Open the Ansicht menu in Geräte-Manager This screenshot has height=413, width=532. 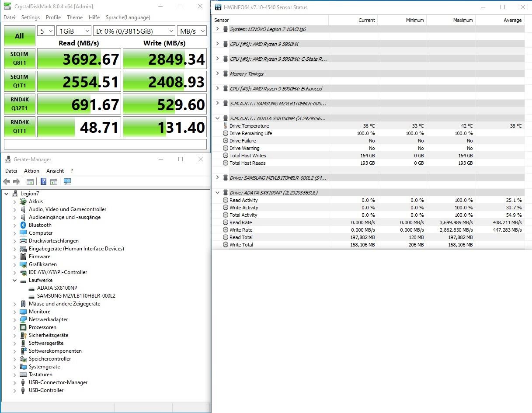(55, 171)
